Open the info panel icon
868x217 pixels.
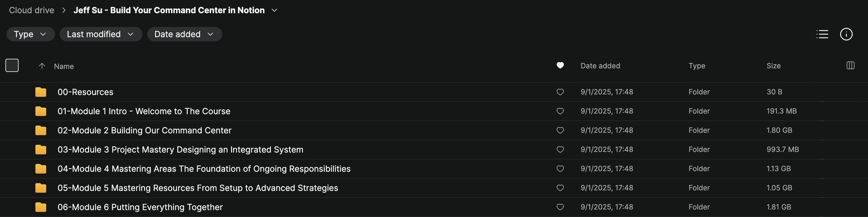846,34
